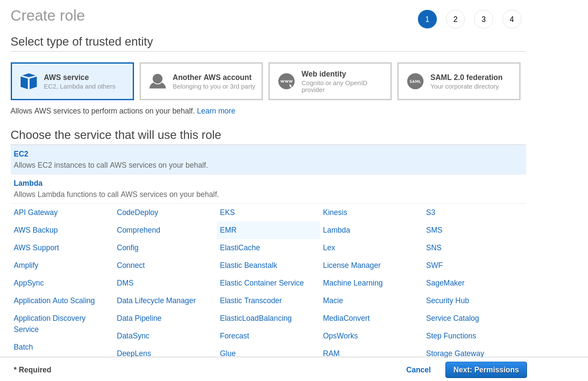This screenshot has height=381, width=588.
Task: Click the S3 service entry
Action: (x=431, y=212)
